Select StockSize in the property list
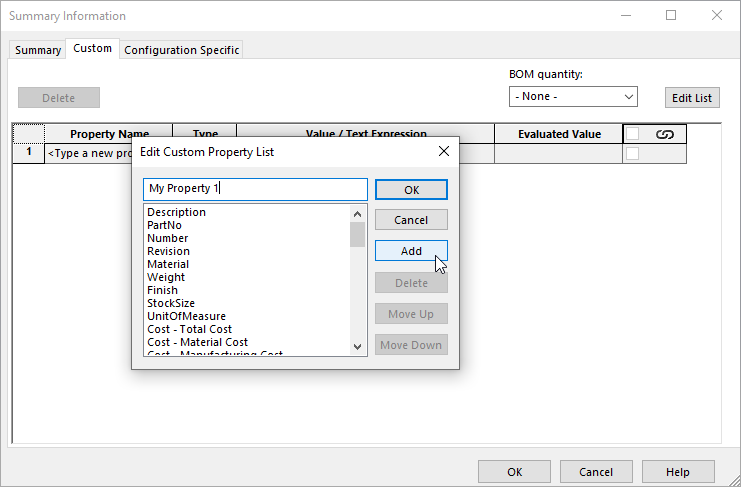 point(171,303)
